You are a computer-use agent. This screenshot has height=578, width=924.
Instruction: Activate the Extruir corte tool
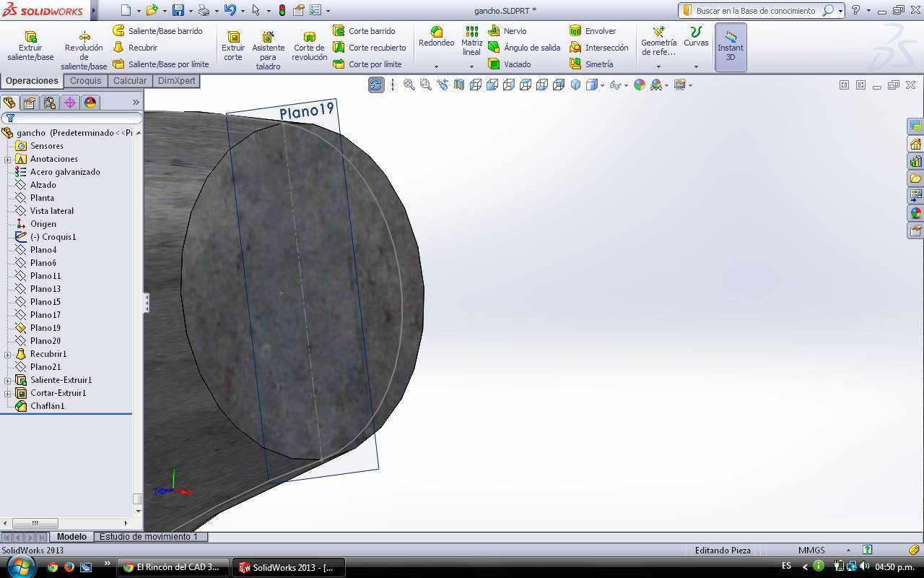(233, 46)
